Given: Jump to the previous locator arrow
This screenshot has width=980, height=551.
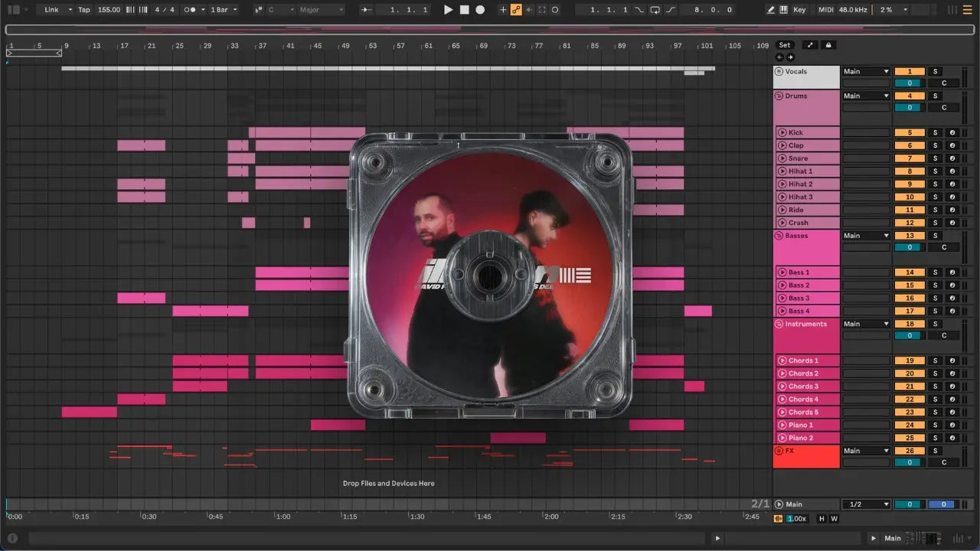Looking at the screenshot, I should (x=780, y=57).
